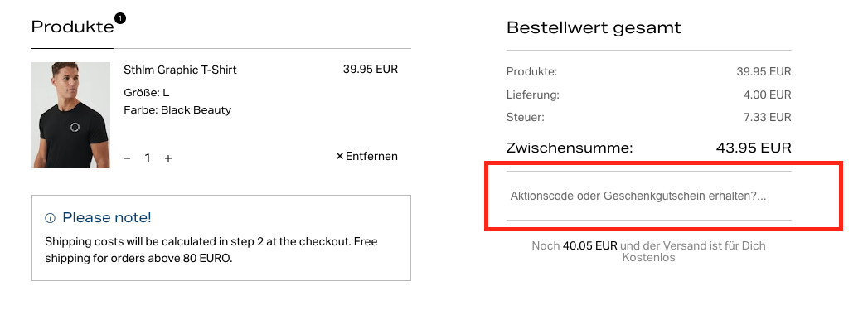Click the Größe: L size label

(x=147, y=93)
